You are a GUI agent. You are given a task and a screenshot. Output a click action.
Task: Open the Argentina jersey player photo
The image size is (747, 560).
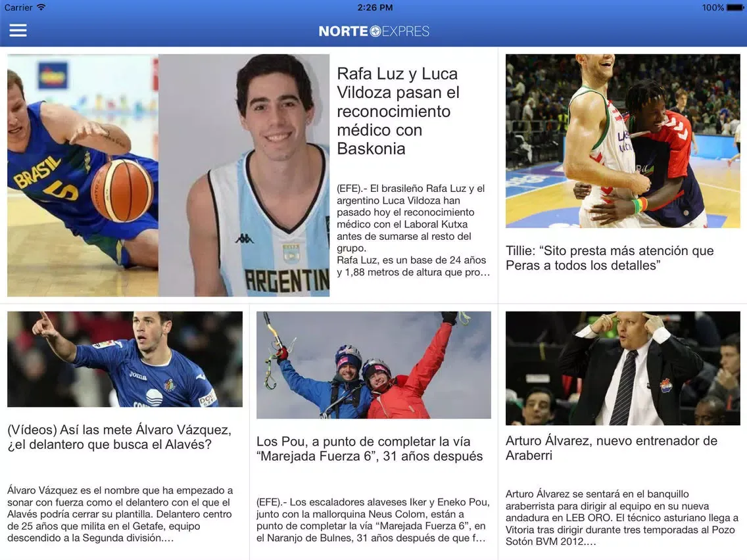(x=244, y=175)
